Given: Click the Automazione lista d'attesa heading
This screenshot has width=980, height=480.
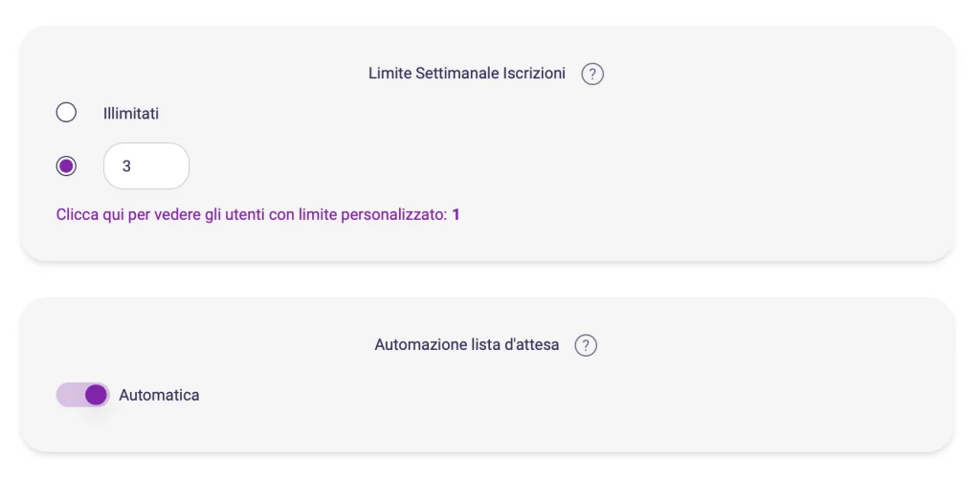Looking at the screenshot, I should 466,345.
